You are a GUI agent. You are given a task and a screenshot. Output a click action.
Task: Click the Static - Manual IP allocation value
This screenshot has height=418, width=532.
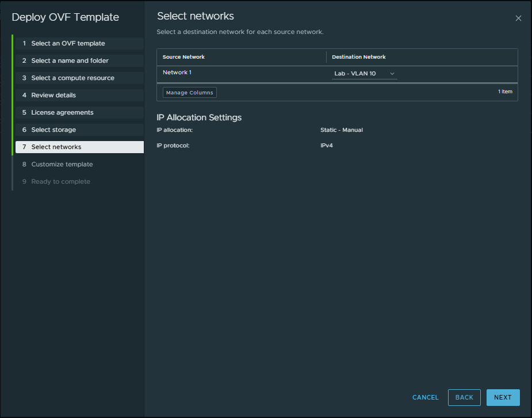pyautogui.click(x=342, y=130)
